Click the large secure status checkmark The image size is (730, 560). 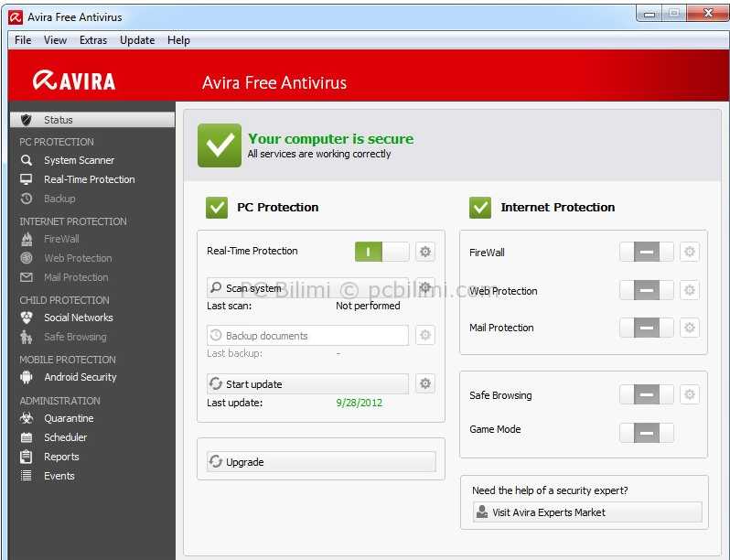point(220,145)
